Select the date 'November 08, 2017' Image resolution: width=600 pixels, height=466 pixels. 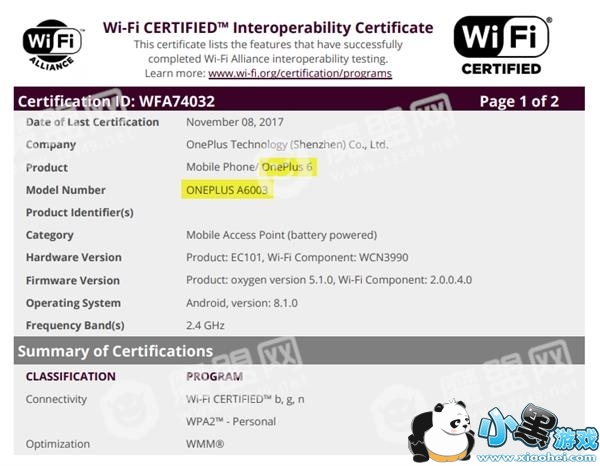pyautogui.click(x=235, y=122)
